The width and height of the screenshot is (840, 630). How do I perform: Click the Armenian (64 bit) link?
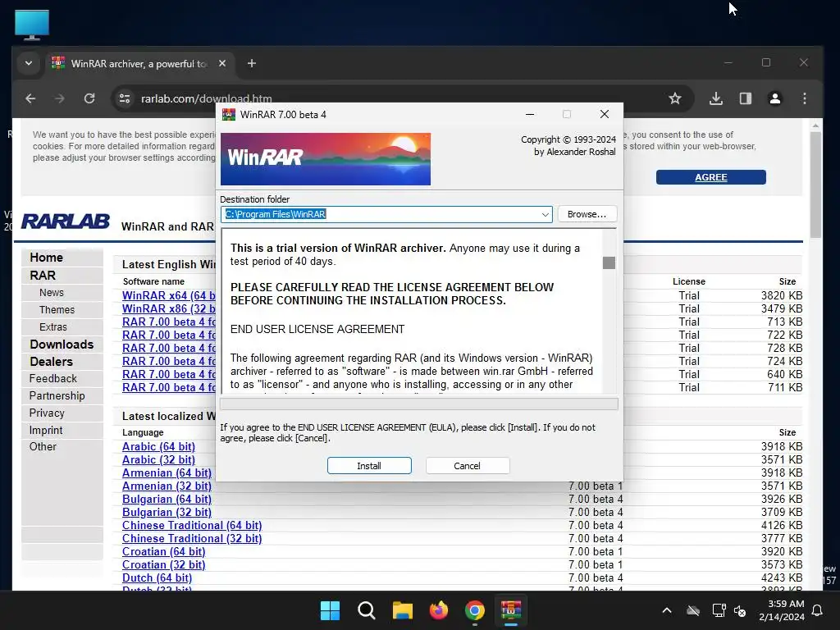[x=167, y=473]
